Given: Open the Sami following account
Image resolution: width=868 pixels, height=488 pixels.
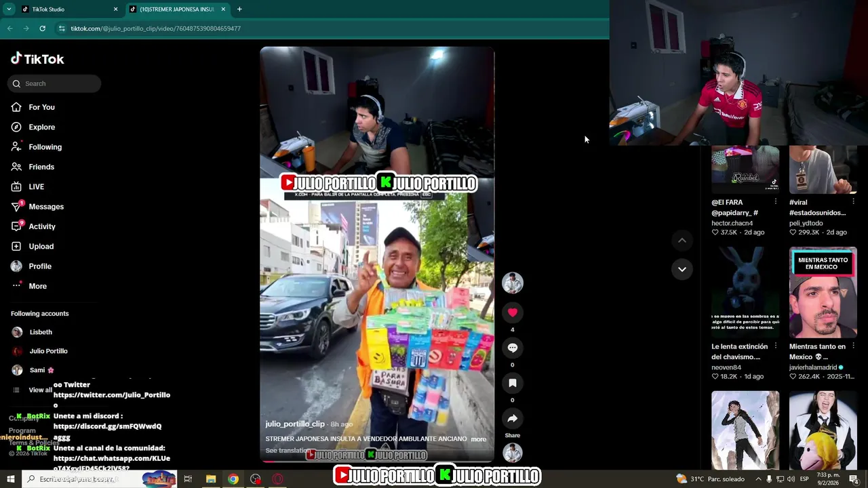Looking at the screenshot, I should click(33, 370).
